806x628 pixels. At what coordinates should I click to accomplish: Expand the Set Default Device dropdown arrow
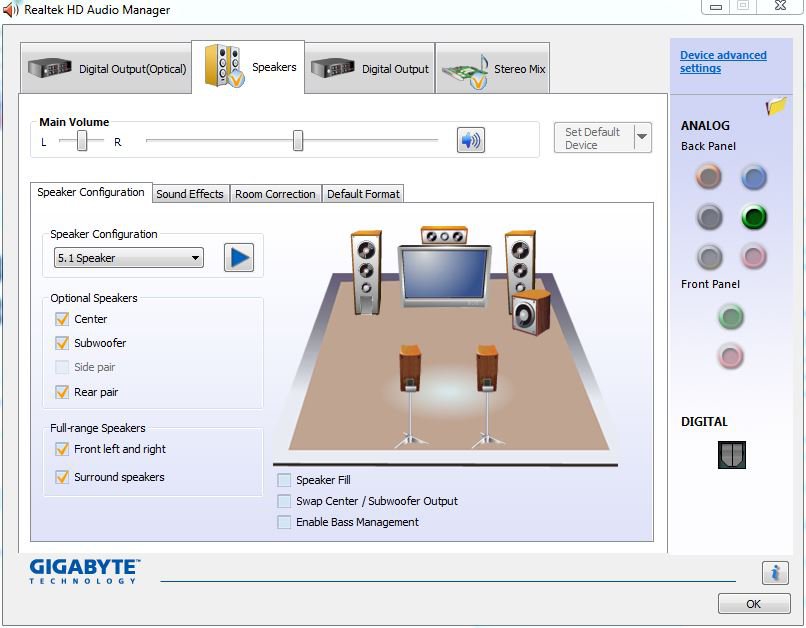641,140
